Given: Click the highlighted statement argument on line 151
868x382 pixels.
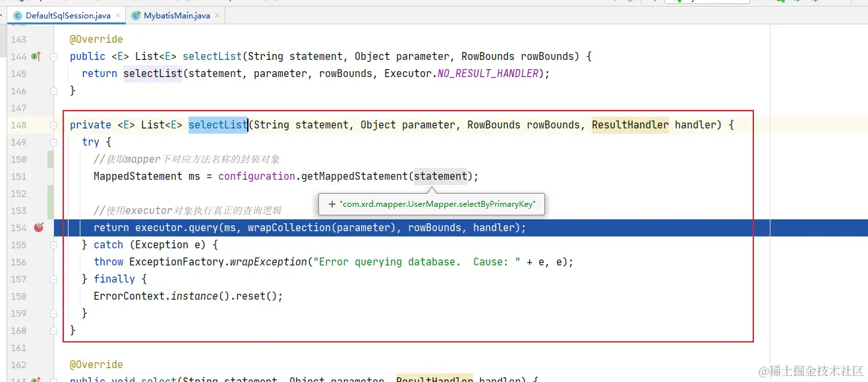Looking at the screenshot, I should [440, 177].
